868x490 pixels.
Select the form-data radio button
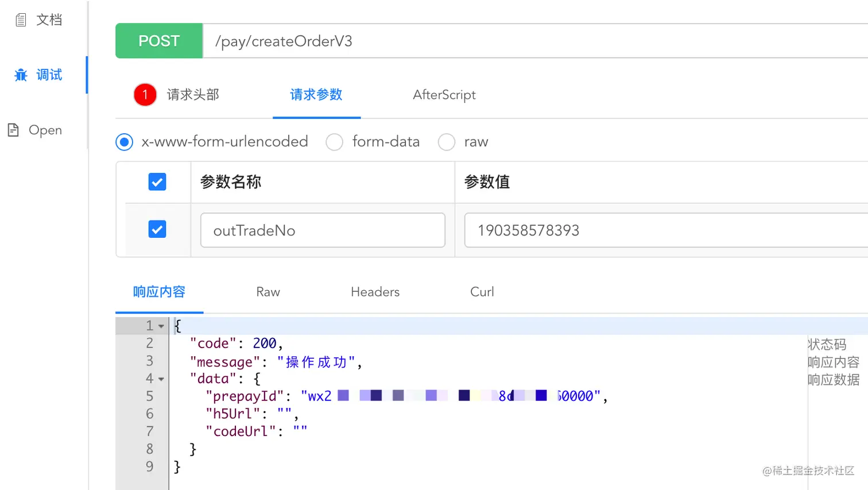[335, 142]
